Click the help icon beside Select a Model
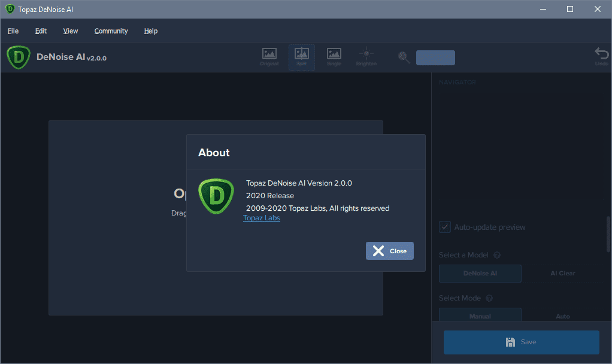This screenshot has width=612, height=364. point(497,255)
